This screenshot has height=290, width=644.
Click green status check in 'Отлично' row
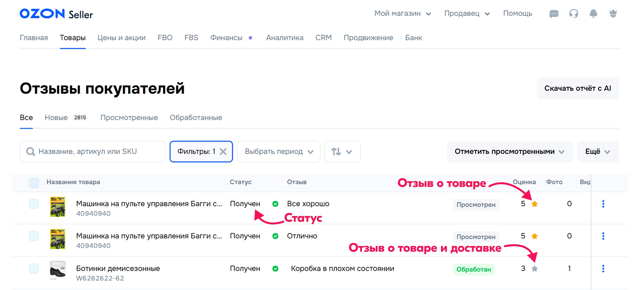click(x=275, y=236)
